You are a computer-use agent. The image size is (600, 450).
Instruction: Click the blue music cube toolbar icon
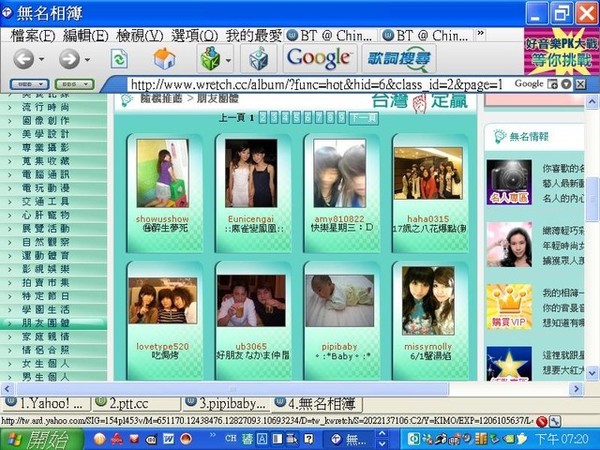[259, 59]
